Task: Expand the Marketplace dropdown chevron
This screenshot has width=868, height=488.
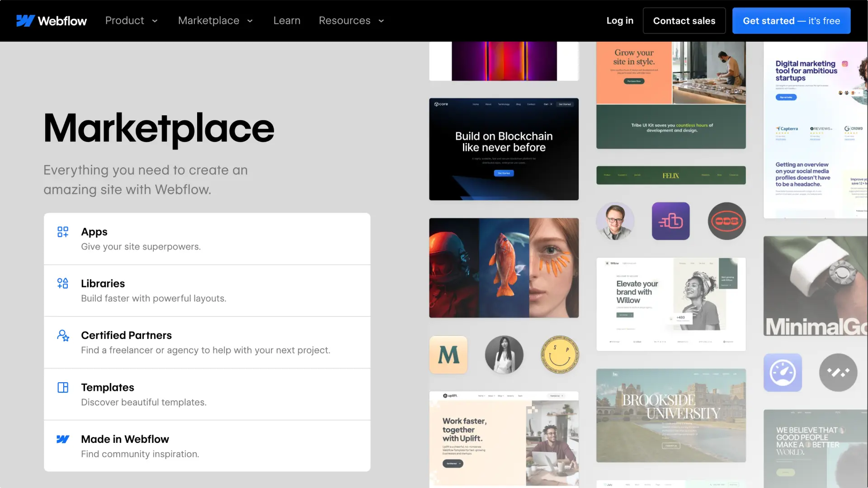Action: click(x=250, y=21)
